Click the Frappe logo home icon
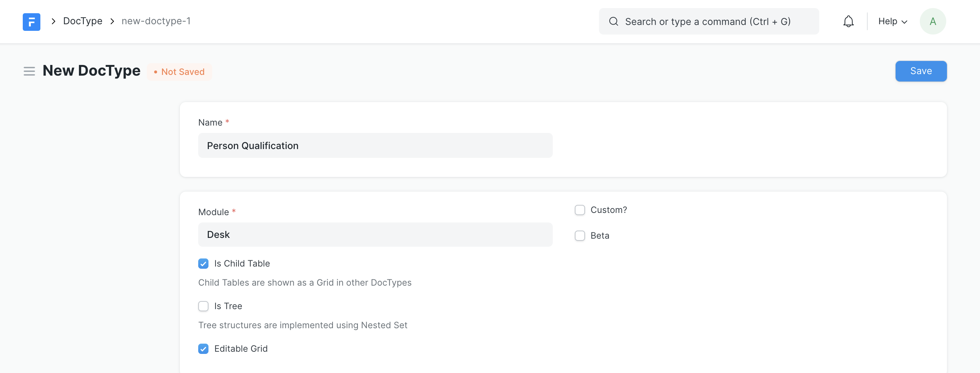The height and width of the screenshot is (373, 980). [31, 22]
